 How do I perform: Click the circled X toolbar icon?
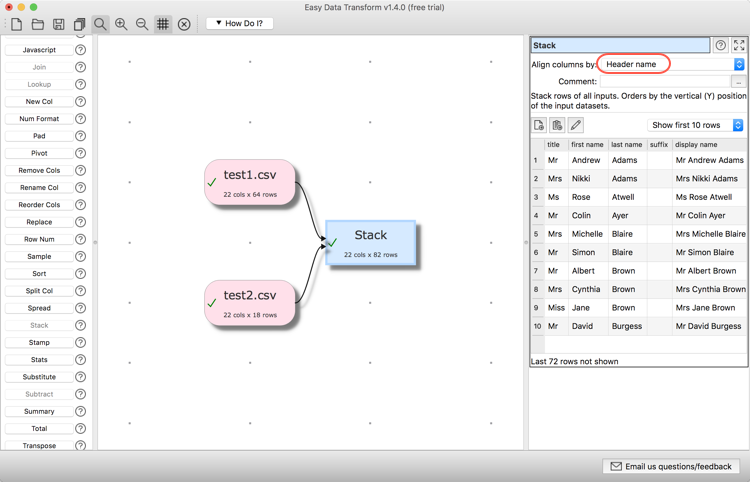[184, 24]
